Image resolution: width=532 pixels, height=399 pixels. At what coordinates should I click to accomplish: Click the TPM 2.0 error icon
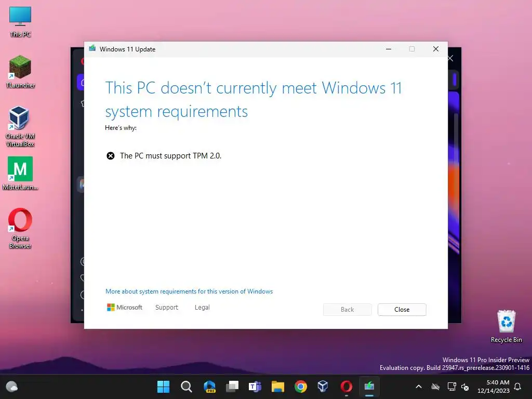pos(111,156)
